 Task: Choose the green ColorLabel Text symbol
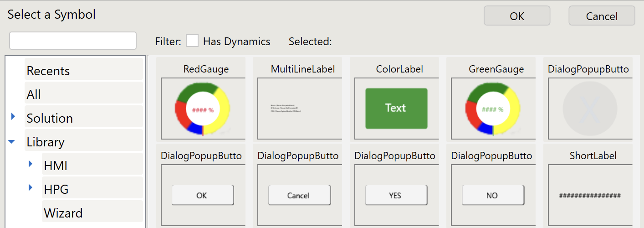(396, 109)
